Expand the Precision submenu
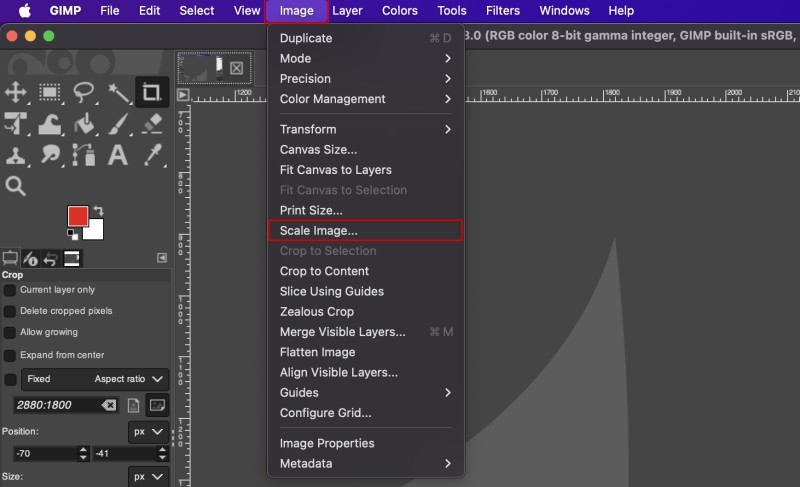 point(365,79)
